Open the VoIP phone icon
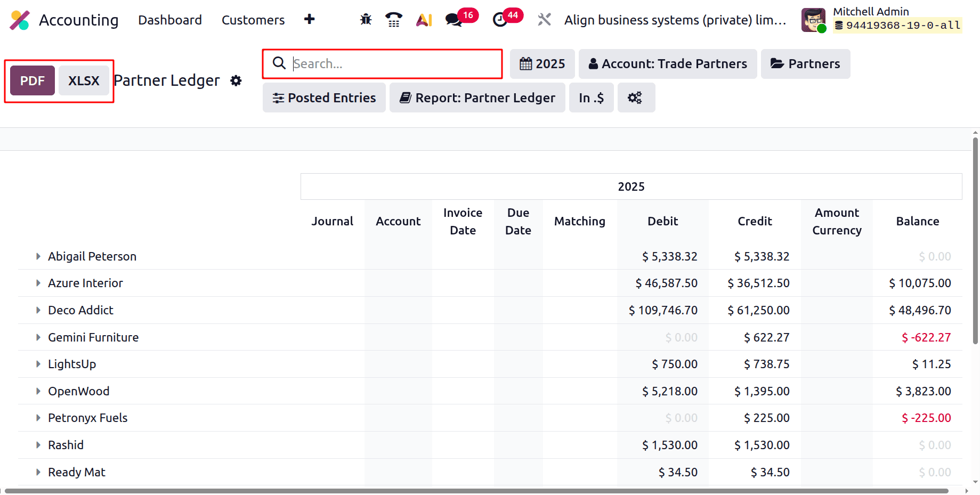The width and height of the screenshot is (980, 495). click(x=394, y=20)
